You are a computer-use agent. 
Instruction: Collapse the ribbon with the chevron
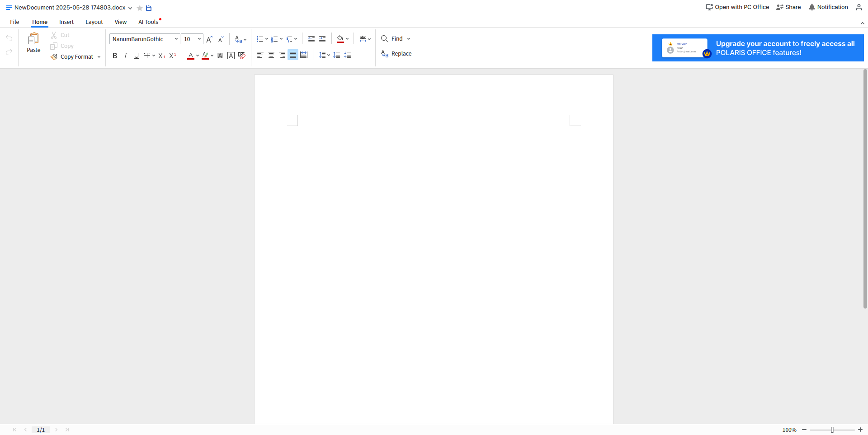coord(862,23)
